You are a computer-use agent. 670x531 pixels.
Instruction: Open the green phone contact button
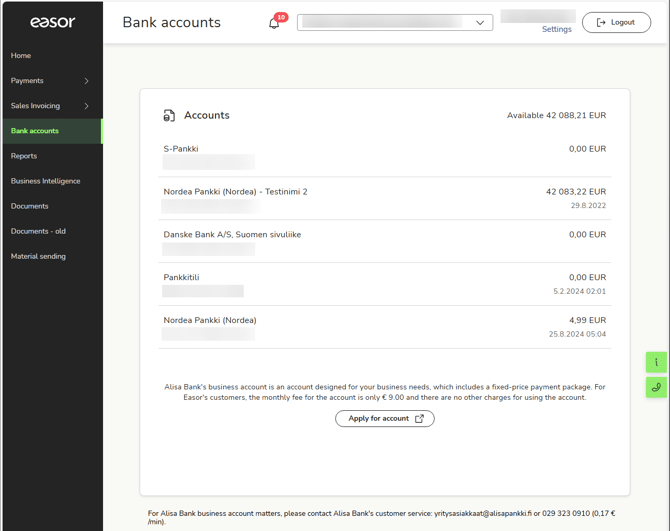[x=656, y=387]
